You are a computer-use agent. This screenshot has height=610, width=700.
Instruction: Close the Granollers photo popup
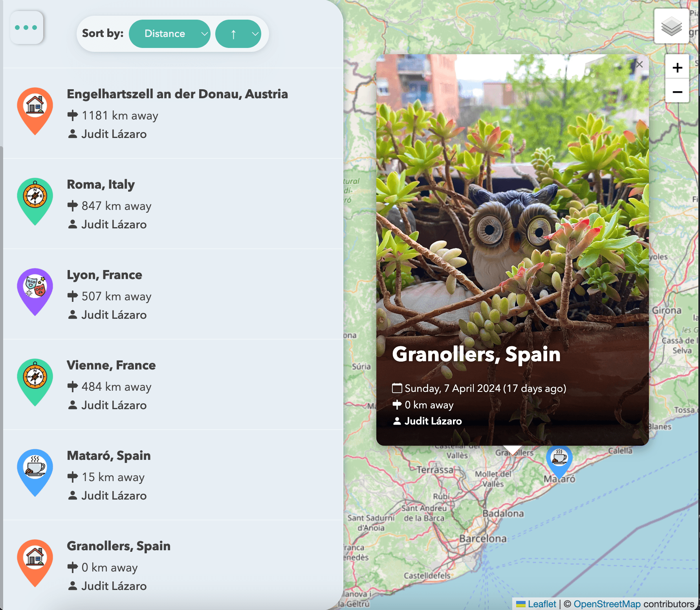coord(640,64)
